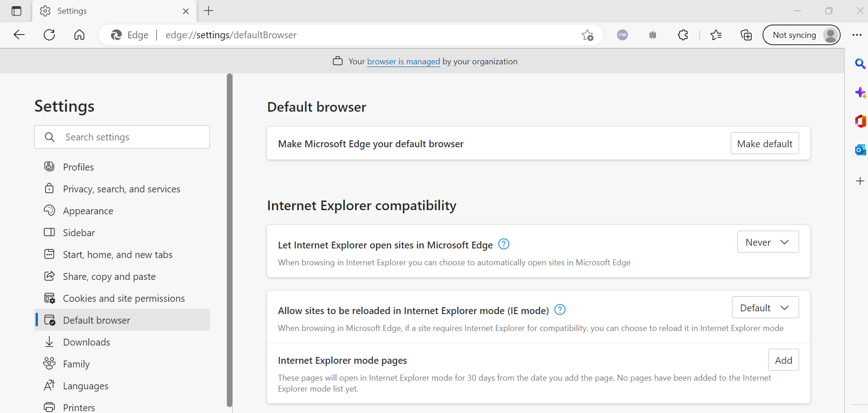Viewport: 868px width, 413px height.
Task: Open Printers settings
Action: (x=122, y=407)
